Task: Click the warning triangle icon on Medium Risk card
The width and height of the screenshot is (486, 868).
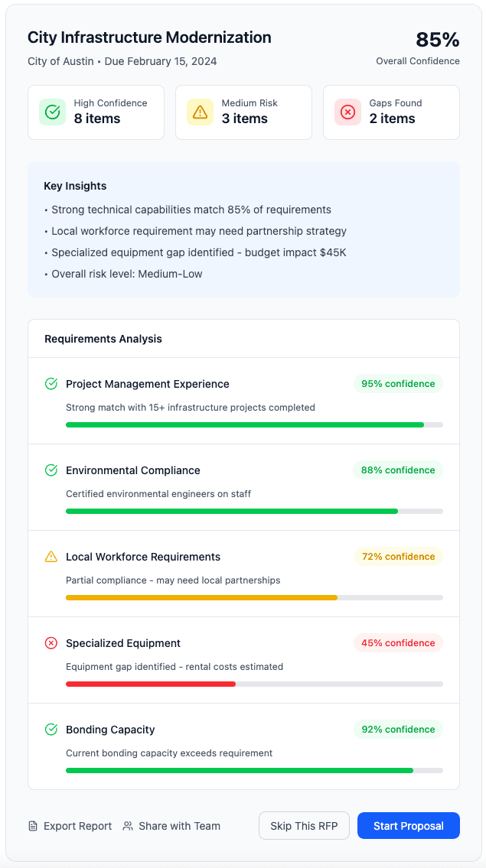Action: coord(199,112)
